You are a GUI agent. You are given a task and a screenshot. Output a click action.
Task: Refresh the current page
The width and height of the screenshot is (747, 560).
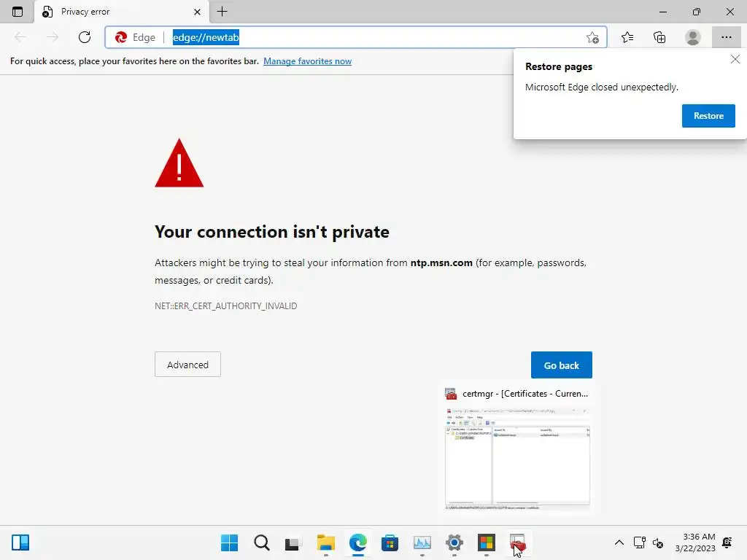(85, 37)
